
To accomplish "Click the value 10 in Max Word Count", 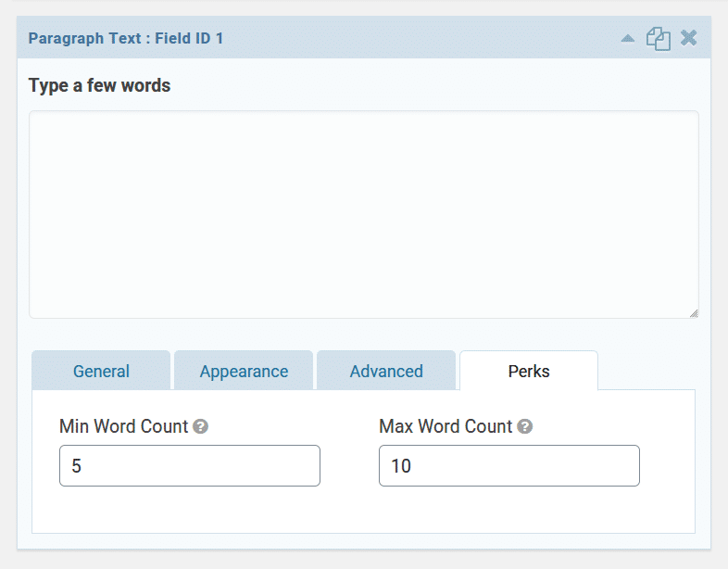I will coord(401,466).
